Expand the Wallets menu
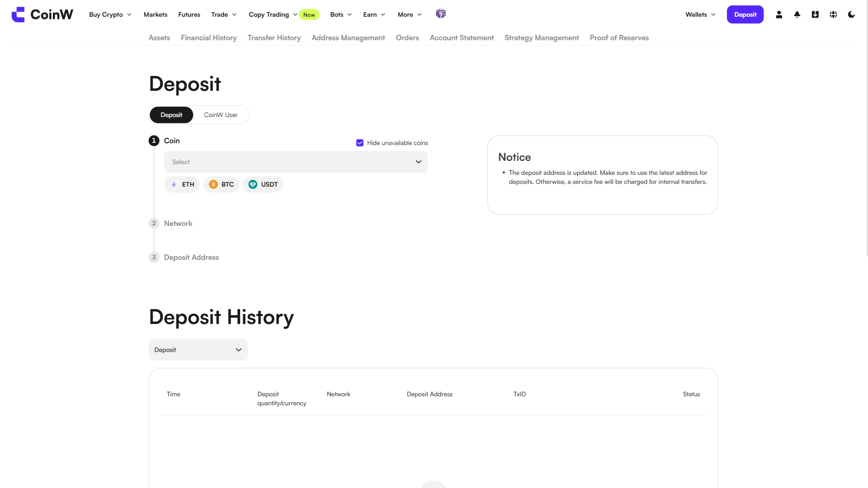 (x=700, y=14)
